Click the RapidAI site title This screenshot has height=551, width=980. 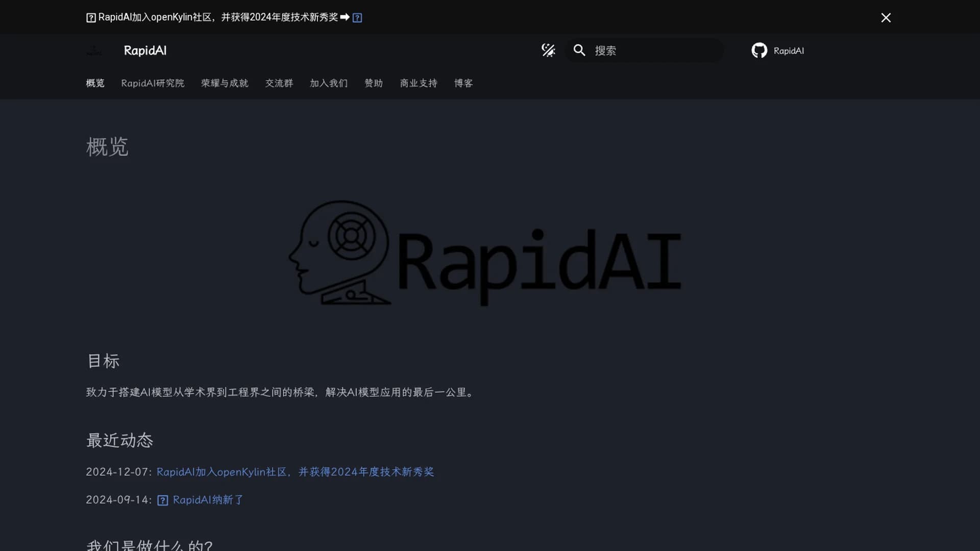click(x=145, y=51)
